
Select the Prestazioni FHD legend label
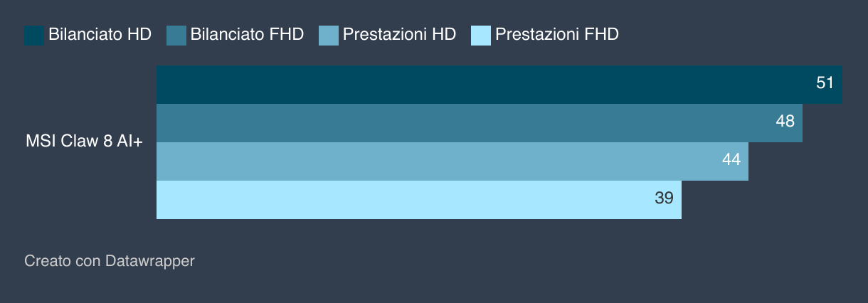(557, 35)
